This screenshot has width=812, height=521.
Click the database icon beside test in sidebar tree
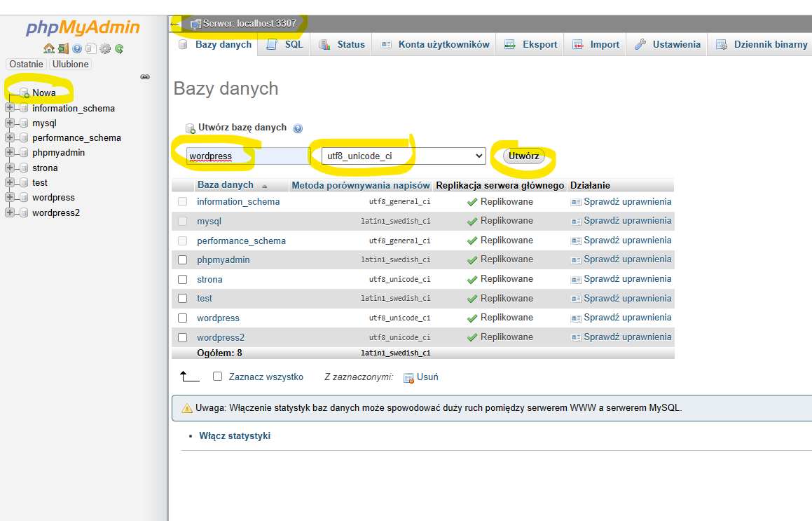click(24, 183)
